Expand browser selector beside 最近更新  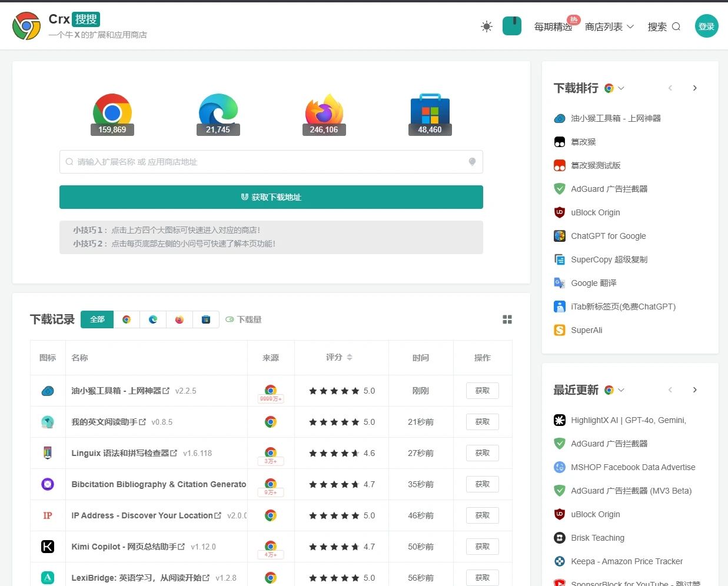pyautogui.click(x=614, y=390)
